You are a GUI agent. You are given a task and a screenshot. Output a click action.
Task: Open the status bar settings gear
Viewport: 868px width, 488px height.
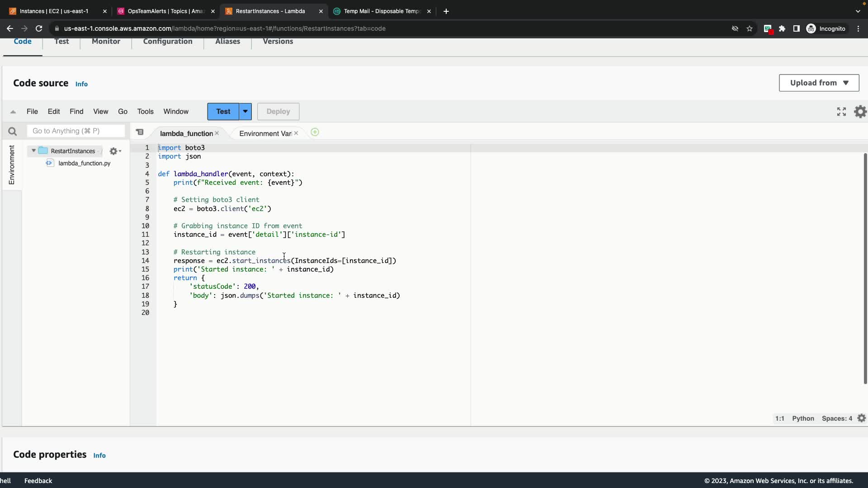pos(861,418)
